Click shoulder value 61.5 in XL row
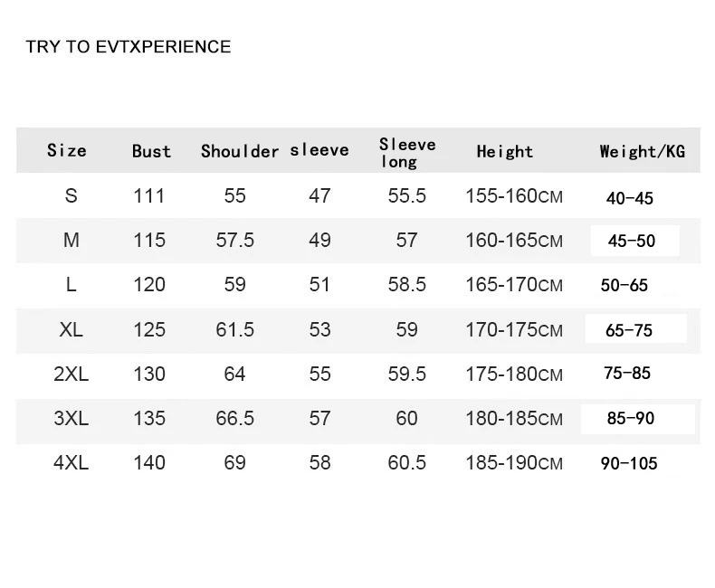 [234, 329]
